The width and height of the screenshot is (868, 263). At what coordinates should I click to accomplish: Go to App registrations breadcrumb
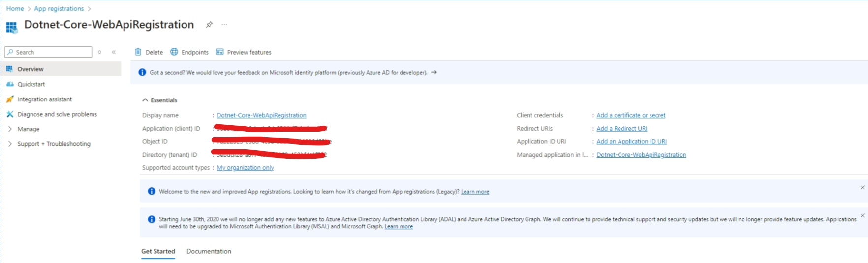(x=59, y=9)
